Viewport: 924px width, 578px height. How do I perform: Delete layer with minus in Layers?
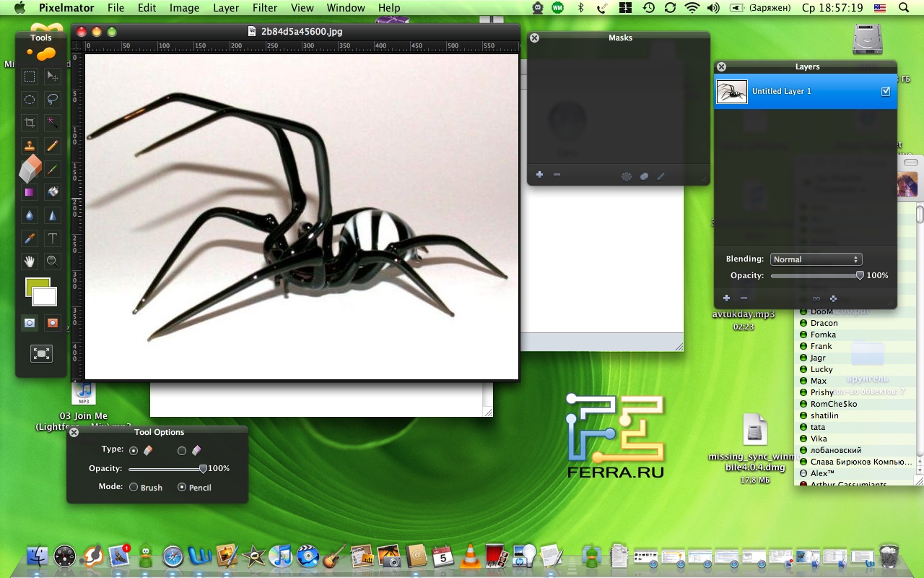(744, 298)
